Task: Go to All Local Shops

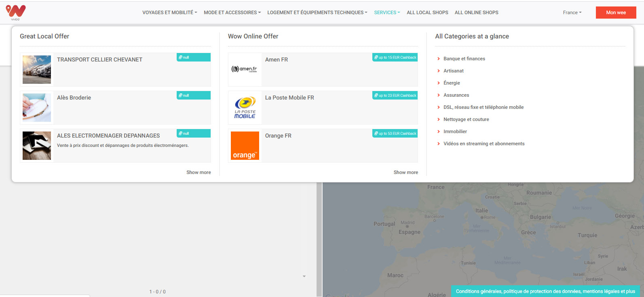Action: click(427, 13)
